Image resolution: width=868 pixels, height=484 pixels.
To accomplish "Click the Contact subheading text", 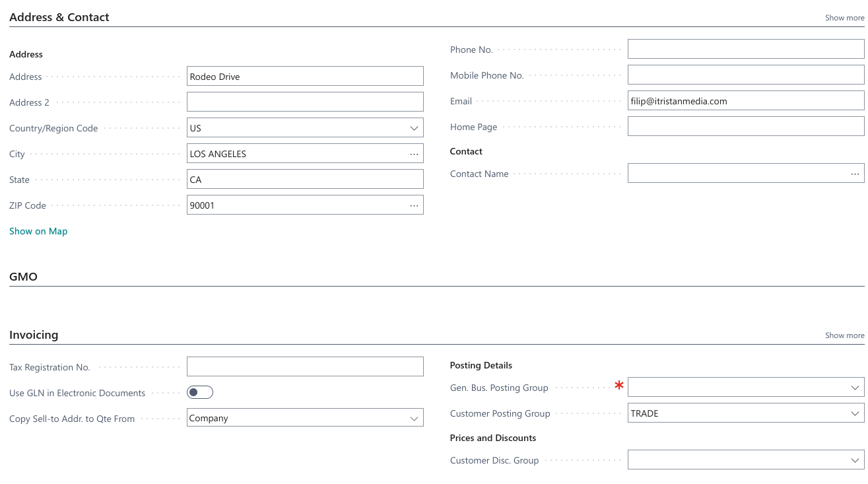I will (x=466, y=151).
